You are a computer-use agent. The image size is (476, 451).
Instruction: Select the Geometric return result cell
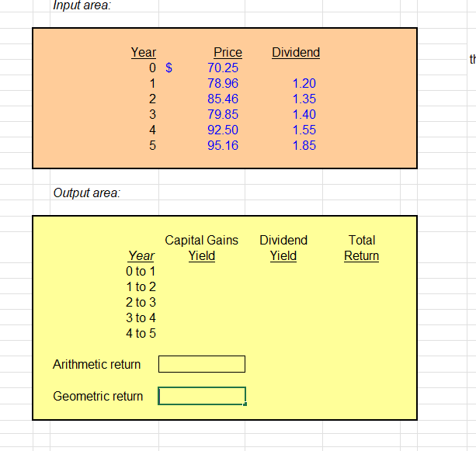[202, 396]
